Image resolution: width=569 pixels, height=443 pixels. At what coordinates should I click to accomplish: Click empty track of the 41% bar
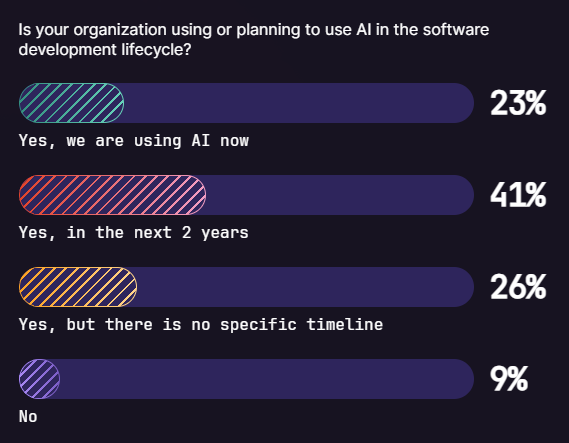(x=340, y=195)
